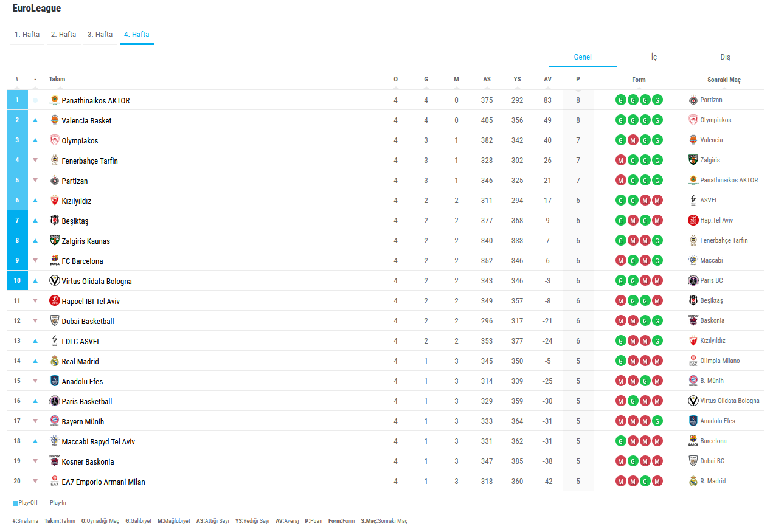Click the Fenerbahçe Tarfin team logo
The image size is (773, 532).
(x=54, y=161)
